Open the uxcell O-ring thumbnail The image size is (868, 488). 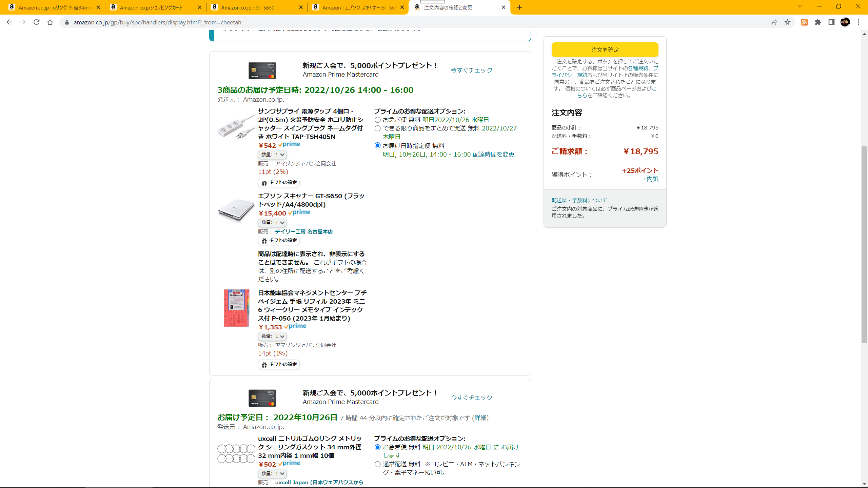pos(236,454)
